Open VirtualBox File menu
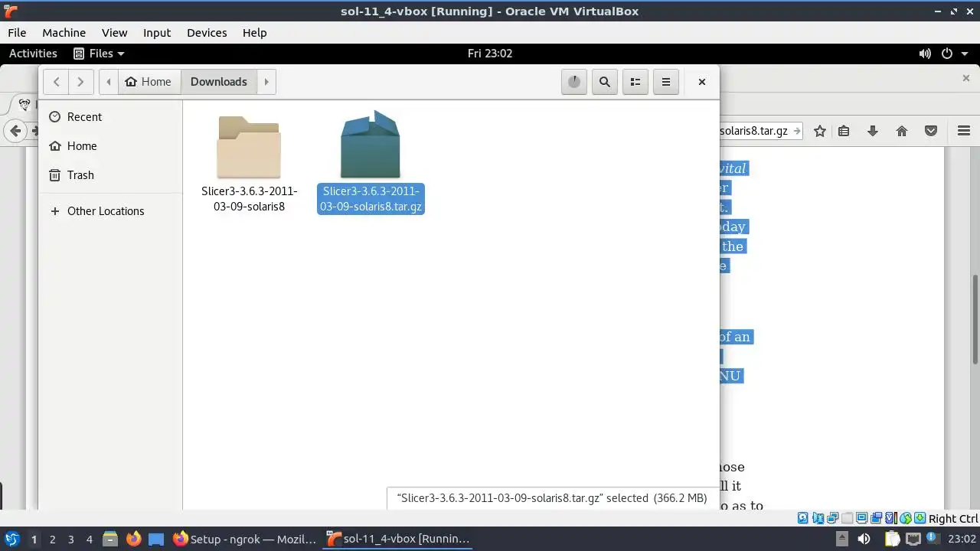 (17, 33)
